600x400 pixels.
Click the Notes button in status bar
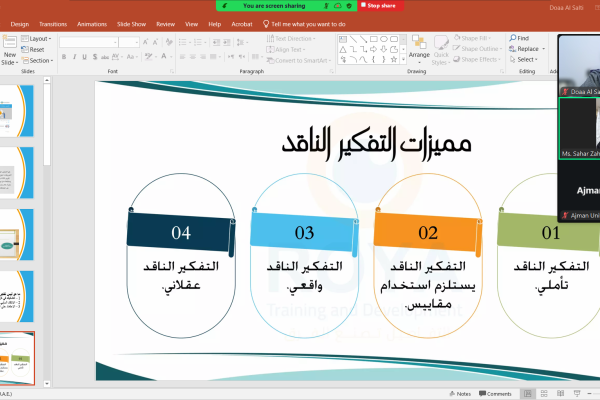tap(460, 394)
